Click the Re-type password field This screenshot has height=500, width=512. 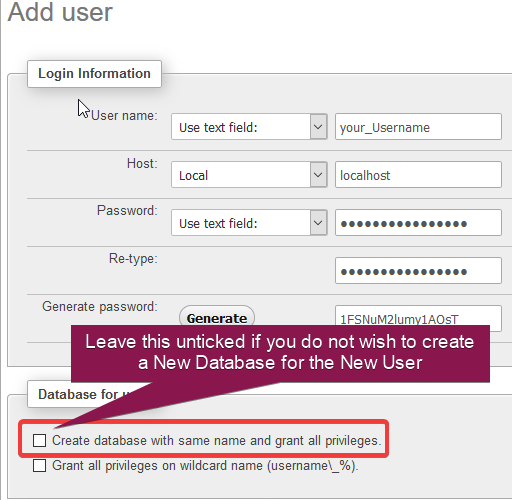click(418, 271)
